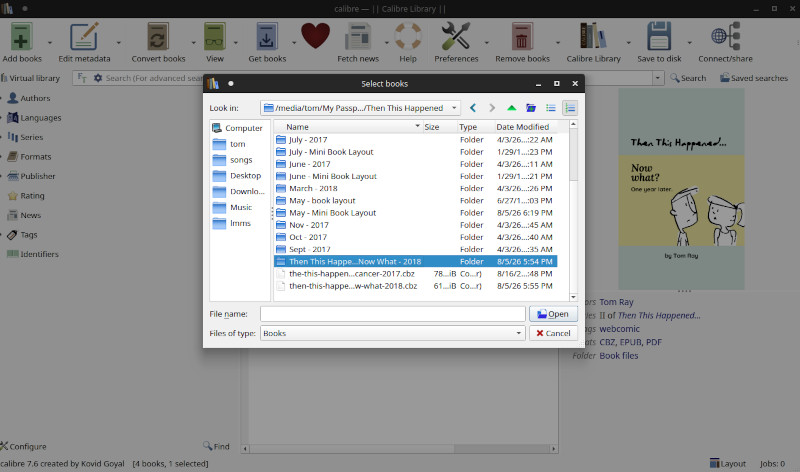Sort files by the Size column
The width and height of the screenshot is (800, 472).
click(439, 127)
